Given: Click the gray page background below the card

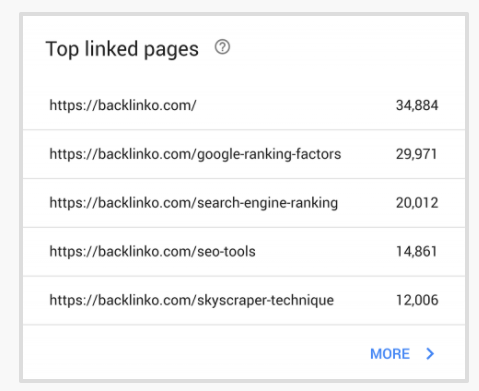Looking at the screenshot, I should pos(239,387).
